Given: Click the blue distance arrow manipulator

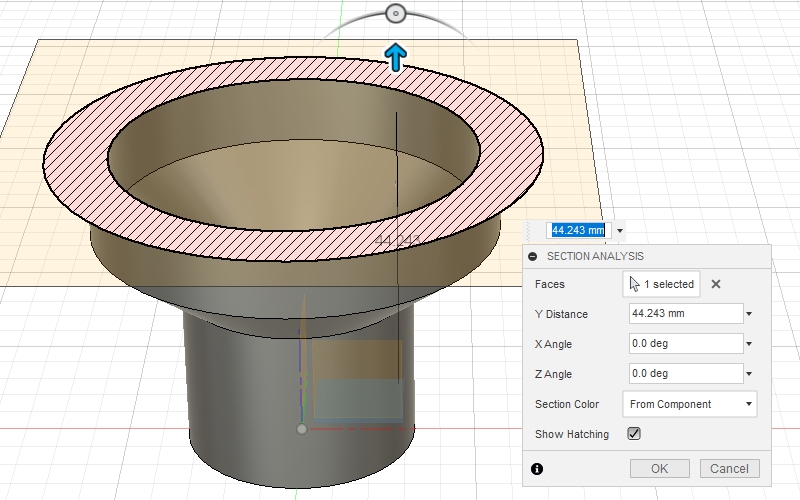Looking at the screenshot, I should [396, 57].
